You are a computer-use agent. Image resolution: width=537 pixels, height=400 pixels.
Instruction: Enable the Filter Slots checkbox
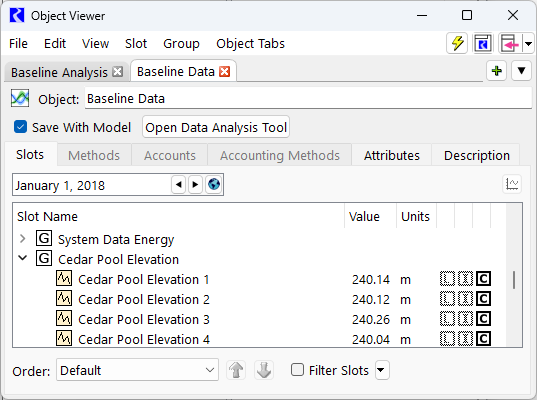tap(297, 370)
